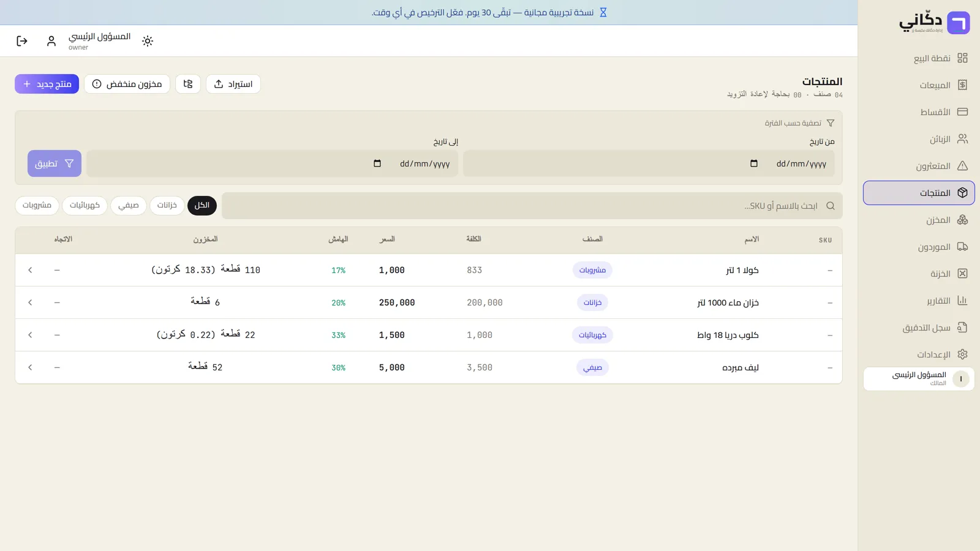Click the product search field
Viewport: 980px width, 551px height.
[x=532, y=206]
